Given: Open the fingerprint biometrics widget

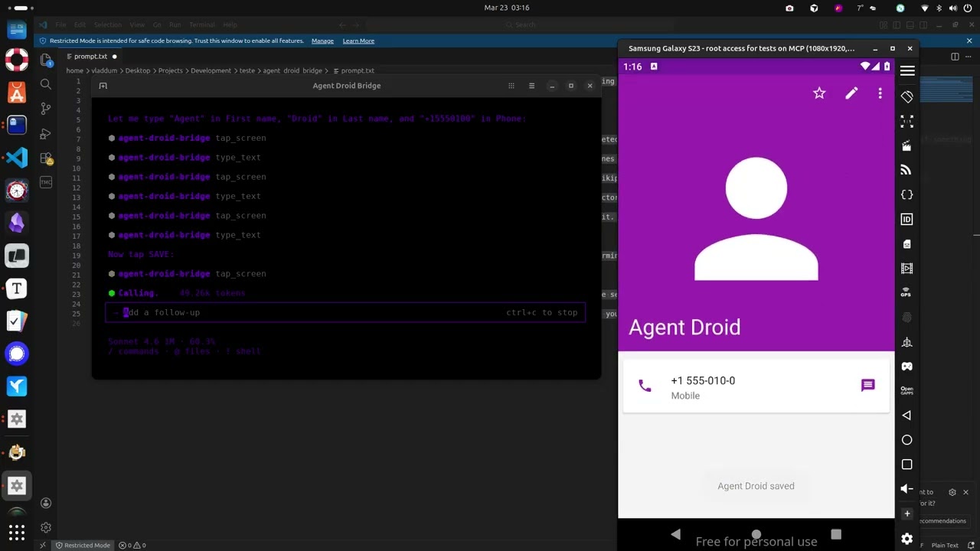Looking at the screenshot, I should click(906, 317).
